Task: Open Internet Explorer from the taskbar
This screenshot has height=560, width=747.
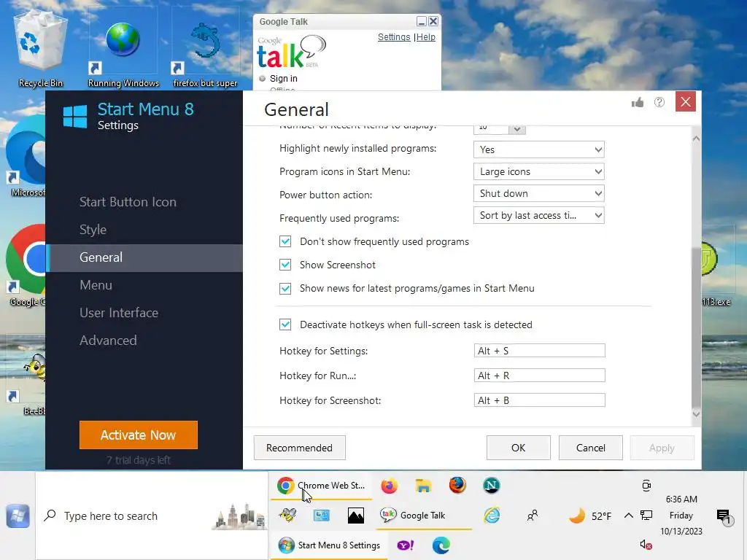Action: pyautogui.click(x=492, y=516)
